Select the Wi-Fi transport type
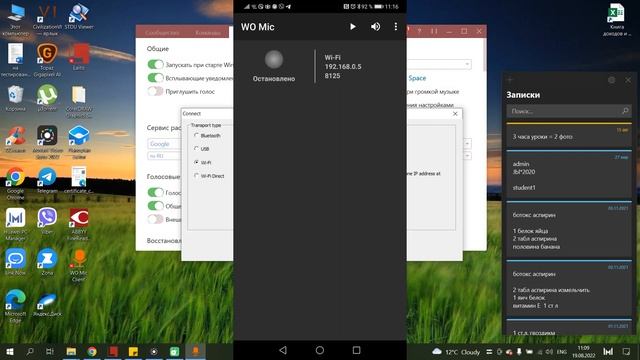 [x=196, y=162]
